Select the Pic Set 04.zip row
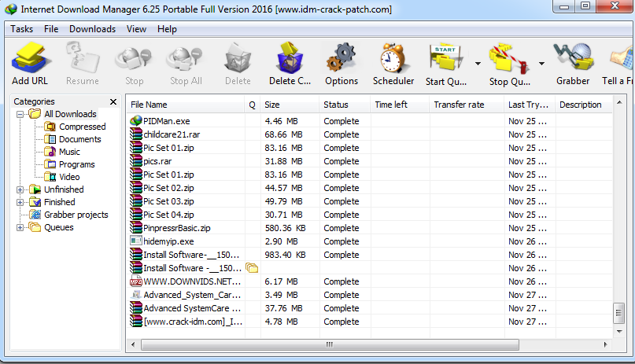This screenshot has height=364, width=635. [x=371, y=215]
